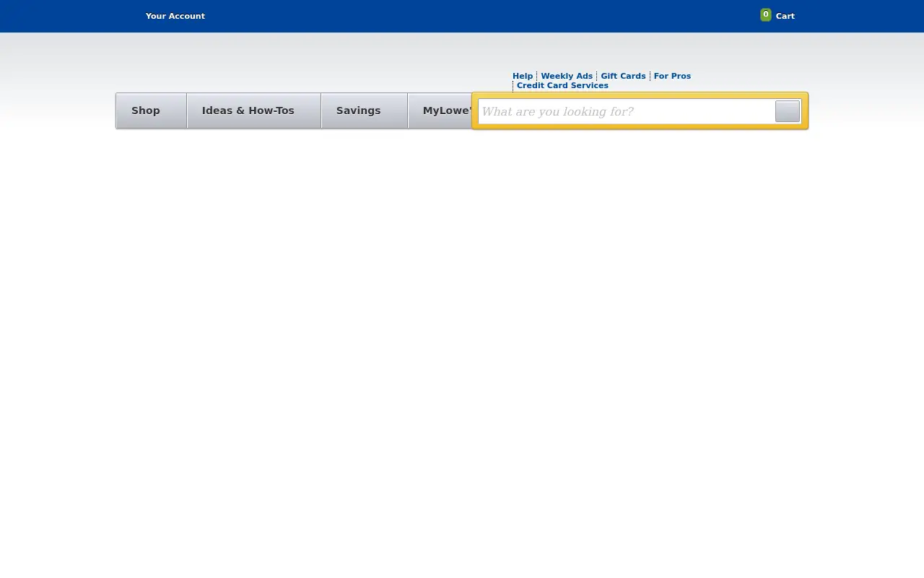Visit the For Pros page
Viewport: 924px width, 578px height.
pos(672,76)
